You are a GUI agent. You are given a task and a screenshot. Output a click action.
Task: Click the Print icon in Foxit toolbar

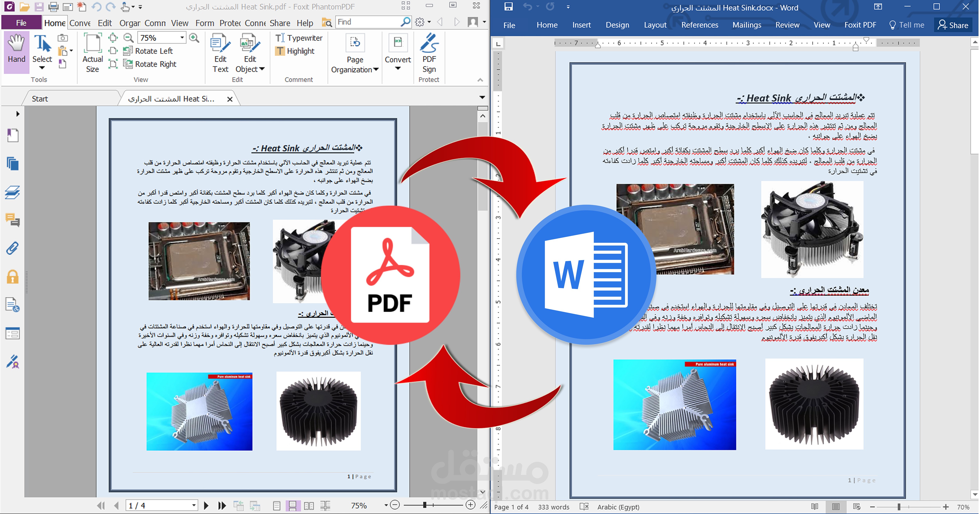53,6
